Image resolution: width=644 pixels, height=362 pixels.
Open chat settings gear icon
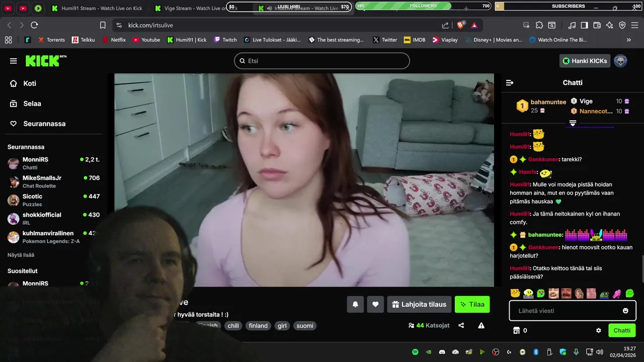tap(599, 330)
